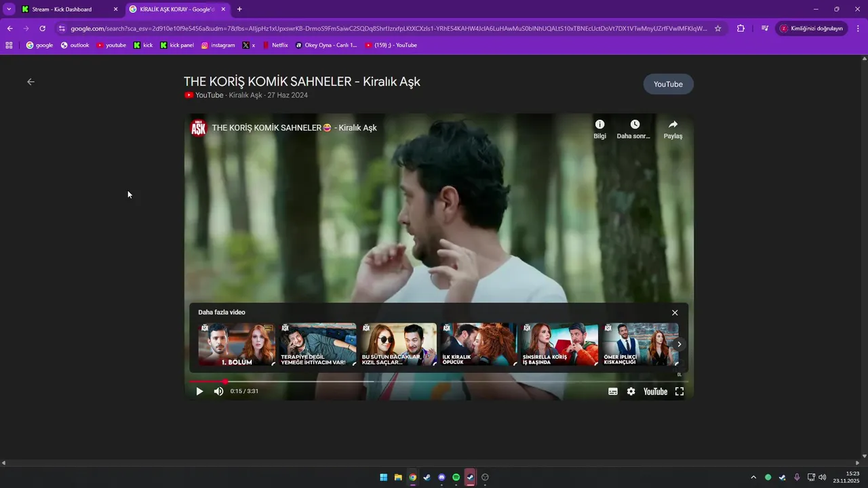Click the YouTube button at top right
This screenshot has width=868, height=488.
tap(668, 84)
